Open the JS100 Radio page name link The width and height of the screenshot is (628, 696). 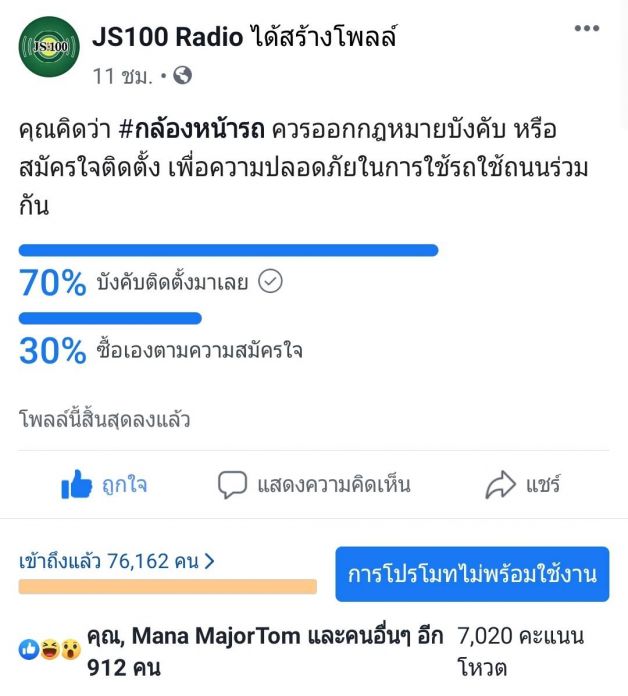pos(167,38)
